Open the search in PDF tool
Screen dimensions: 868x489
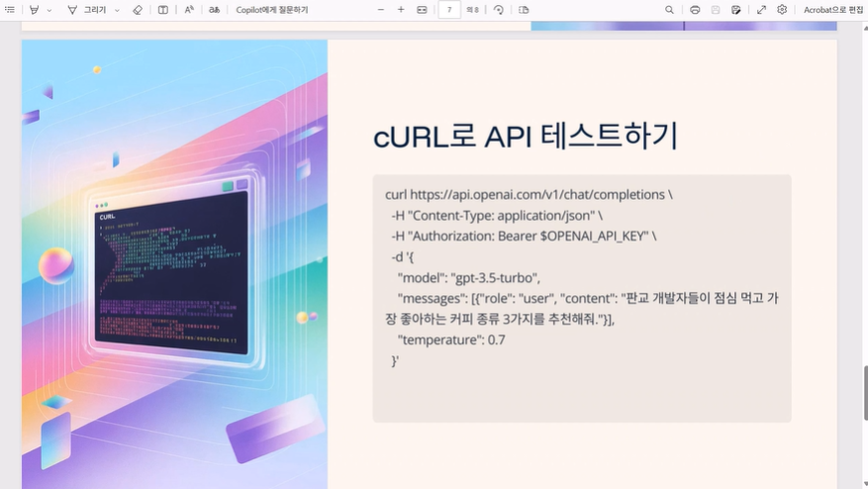pos(670,10)
